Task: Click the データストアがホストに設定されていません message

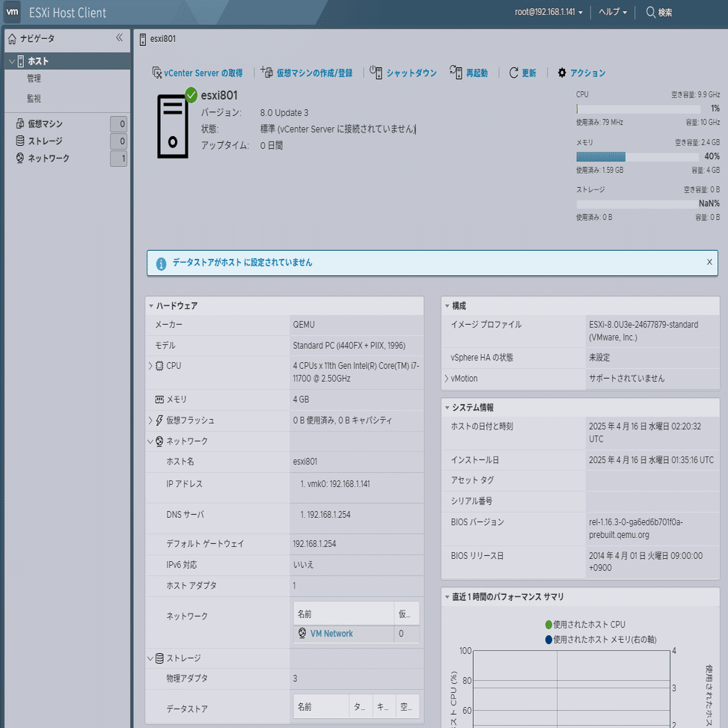Action: point(242,263)
